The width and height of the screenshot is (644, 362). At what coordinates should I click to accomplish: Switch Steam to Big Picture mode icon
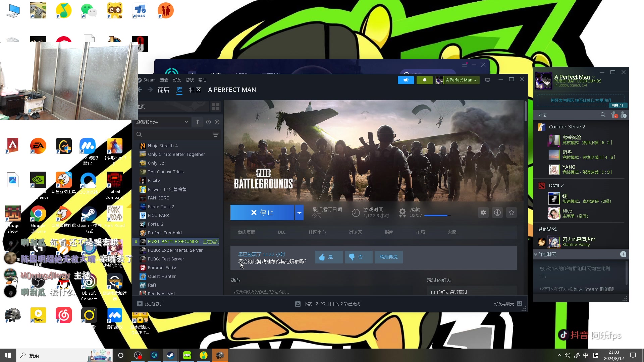point(488,80)
